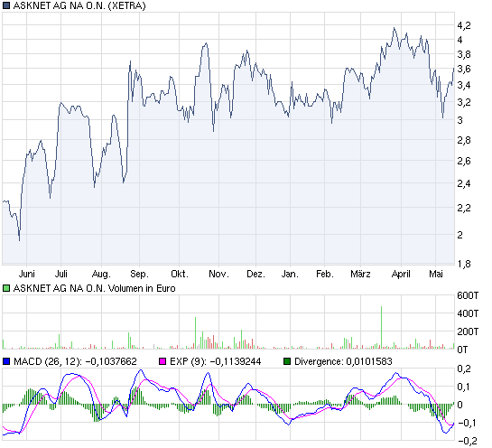Click the 600T volume axis value
The height and width of the screenshot is (448, 492).
point(468,295)
